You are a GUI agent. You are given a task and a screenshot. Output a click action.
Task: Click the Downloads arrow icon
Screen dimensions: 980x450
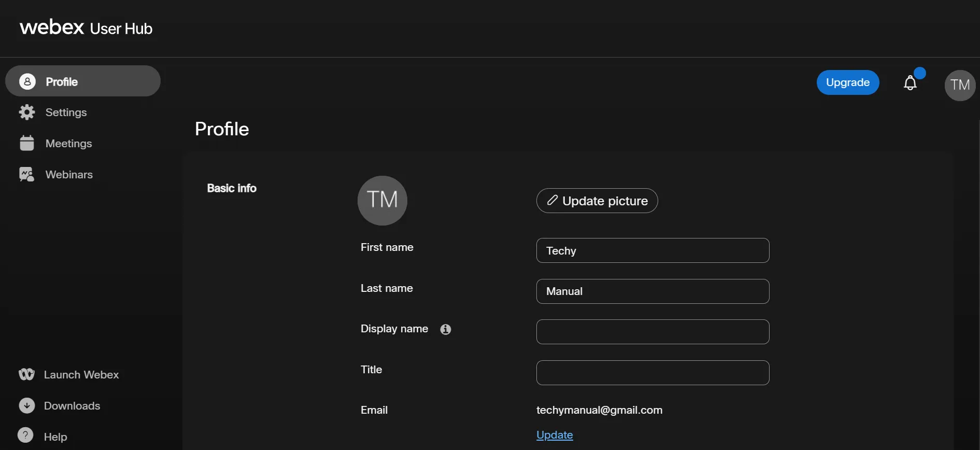[27, 405]
